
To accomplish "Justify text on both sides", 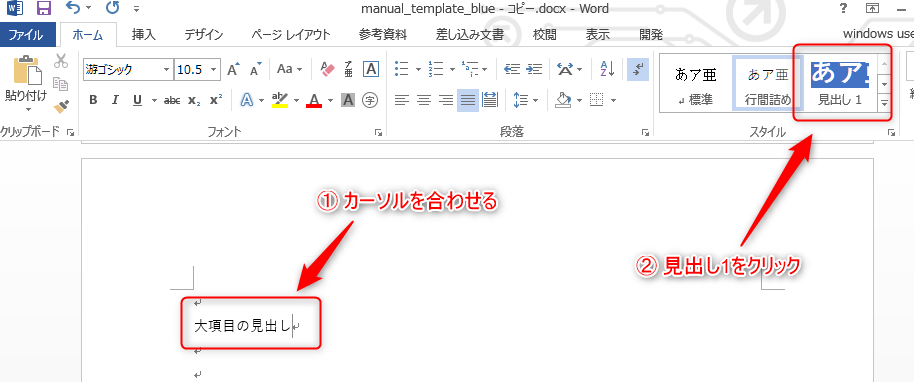I will (x=468, y=100).
